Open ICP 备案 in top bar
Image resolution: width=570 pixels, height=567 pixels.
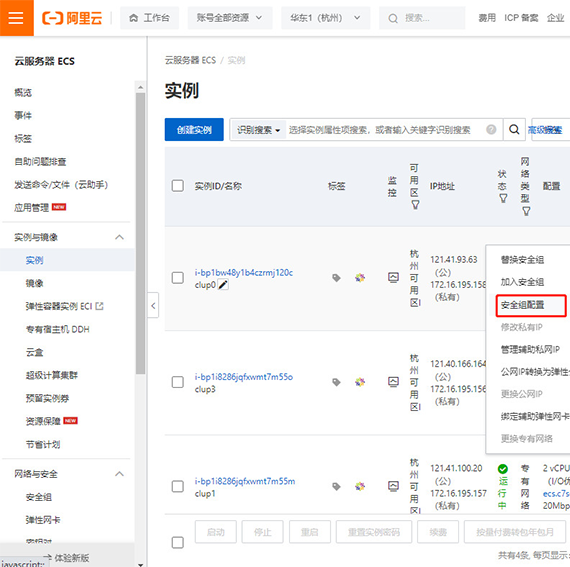(521, 18)
